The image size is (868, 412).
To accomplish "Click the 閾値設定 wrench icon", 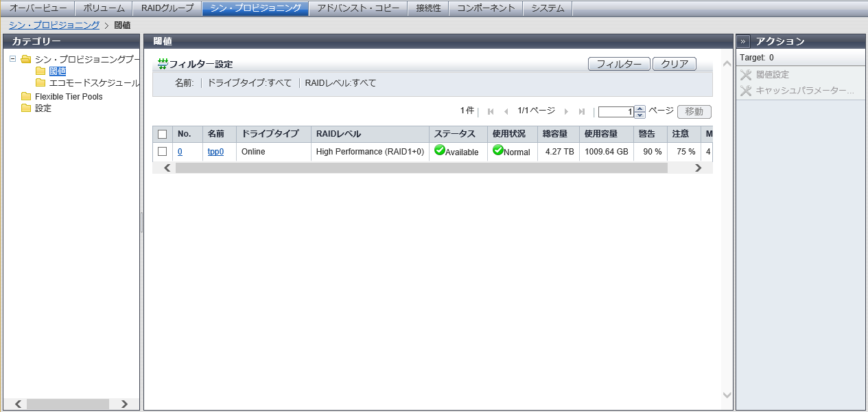I will click(x=746, y=75).
